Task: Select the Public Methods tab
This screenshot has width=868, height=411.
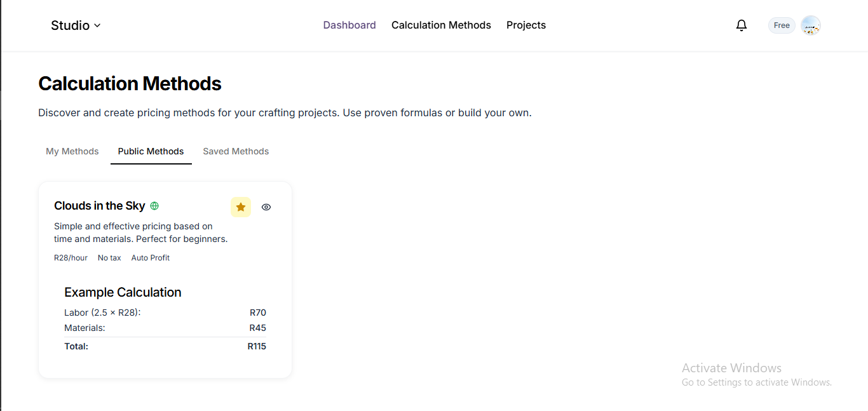Action: (x=151, y=151)
